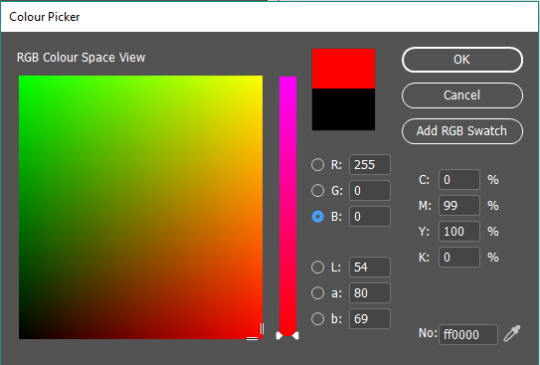540x365 pixels.
Task: Click the eyedropper icon beside the hex field
Action: coord(512,333)
